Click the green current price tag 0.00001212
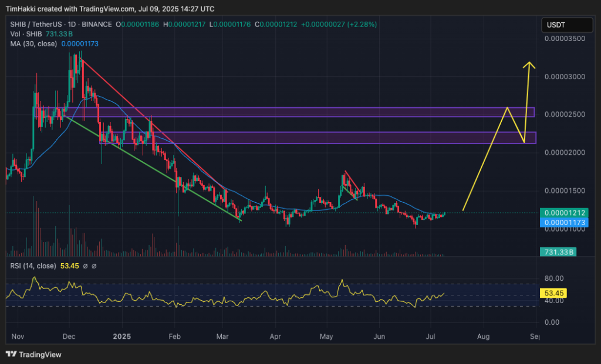The image size is (601, 364). tap(565, 213)
